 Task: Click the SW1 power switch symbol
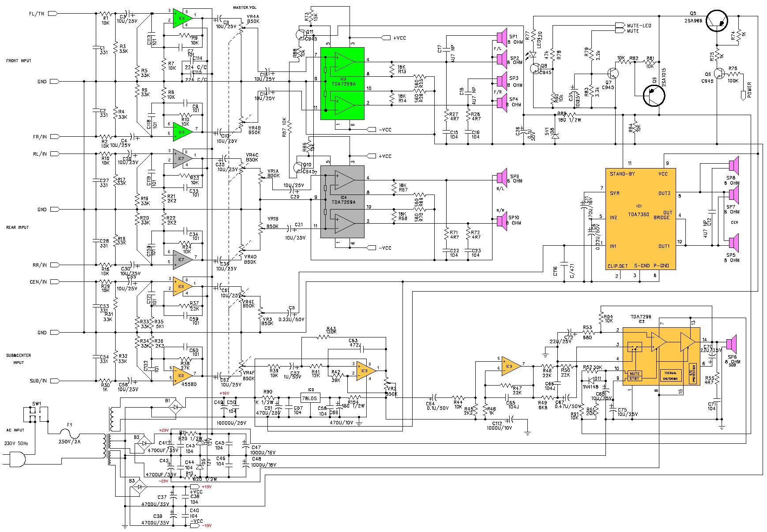coord(33,413)
